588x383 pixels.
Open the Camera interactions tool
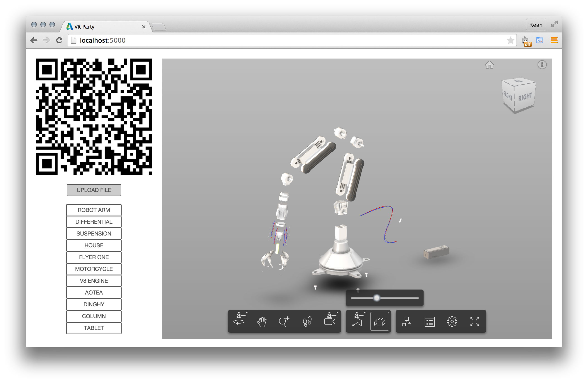click(330, 321)
